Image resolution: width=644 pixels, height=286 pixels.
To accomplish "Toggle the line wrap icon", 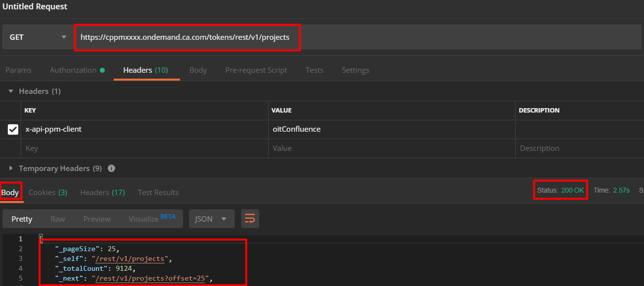I will click(250, 219).
